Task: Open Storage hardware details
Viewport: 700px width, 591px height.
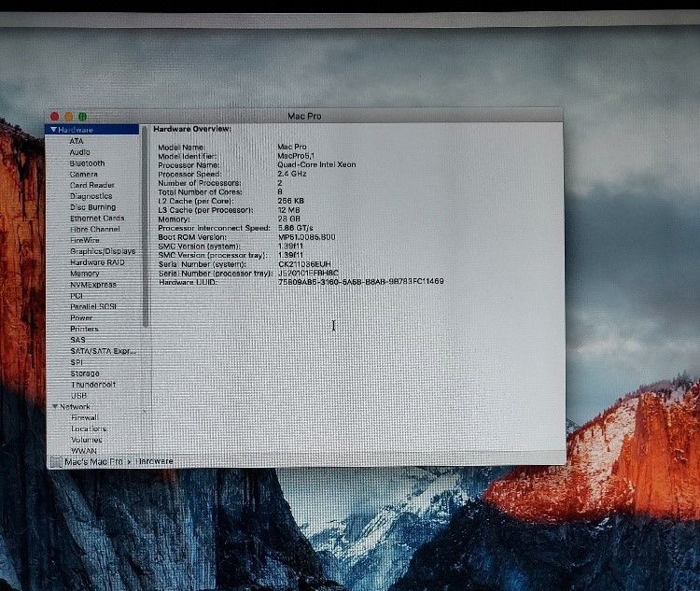Action: tap(85, 373)
